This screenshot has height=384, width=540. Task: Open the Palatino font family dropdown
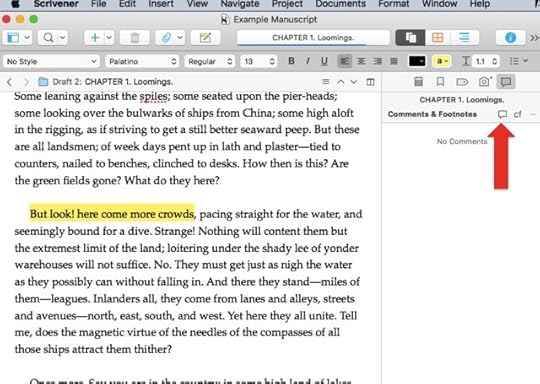pos(142,61)
